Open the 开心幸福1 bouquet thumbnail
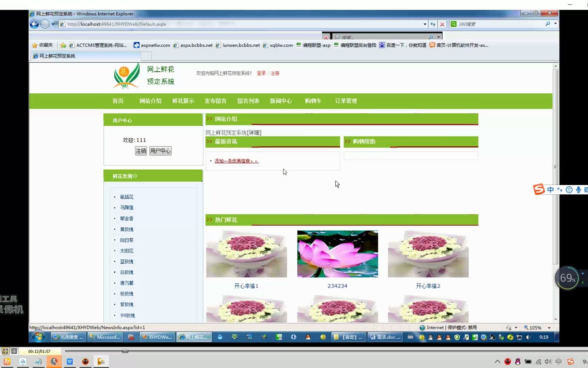Screen dimensions: 588x368 tap(246, 254)
